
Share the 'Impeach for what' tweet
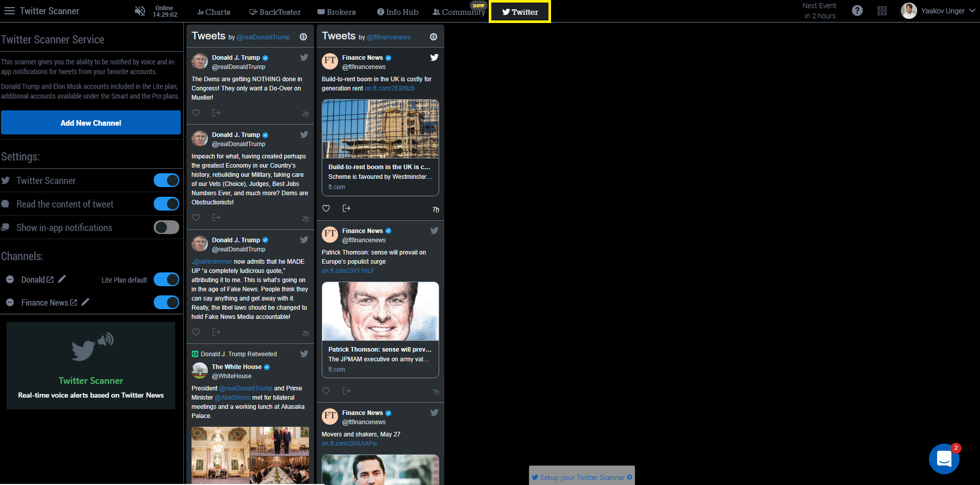(x=216, y=217)
